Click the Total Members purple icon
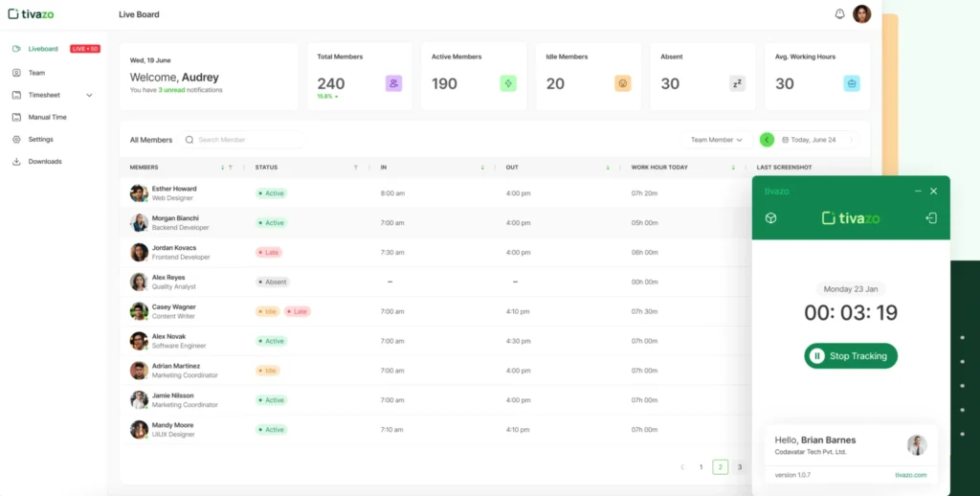The image size is (980, 496). 393,83
